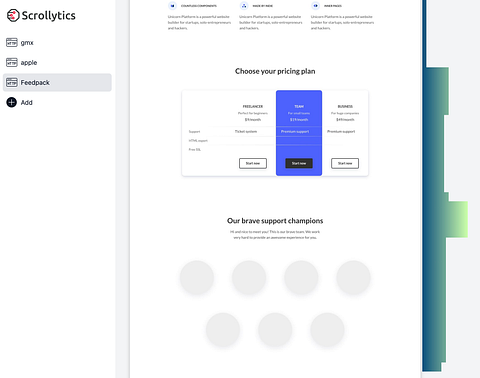Click Start now under Business plan

(x=345, y=163)
